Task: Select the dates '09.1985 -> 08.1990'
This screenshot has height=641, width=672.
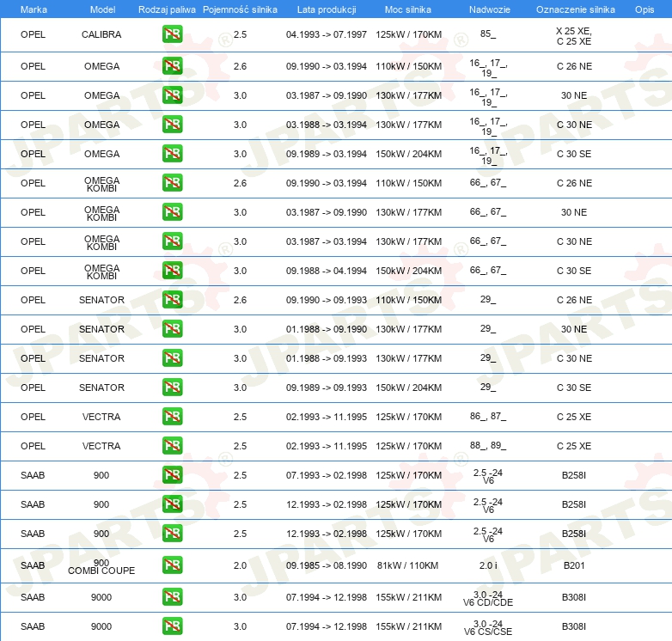Action: [x=327, y=565]
